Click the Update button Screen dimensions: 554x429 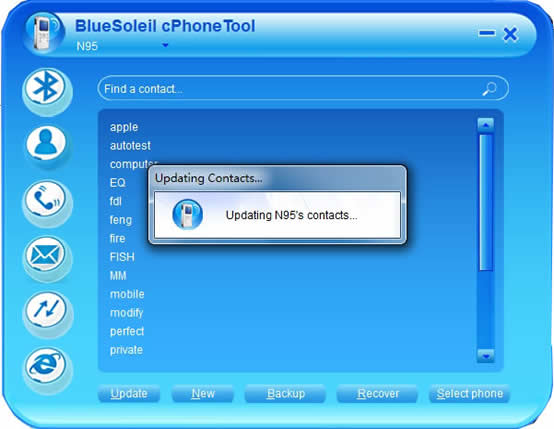point(129,393)
